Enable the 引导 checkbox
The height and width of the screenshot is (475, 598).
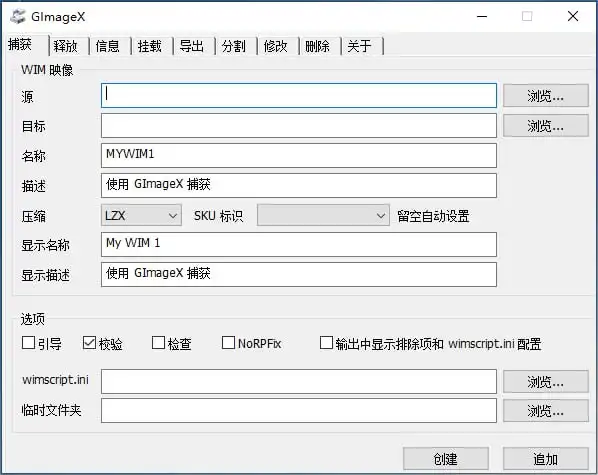(29, 343)
